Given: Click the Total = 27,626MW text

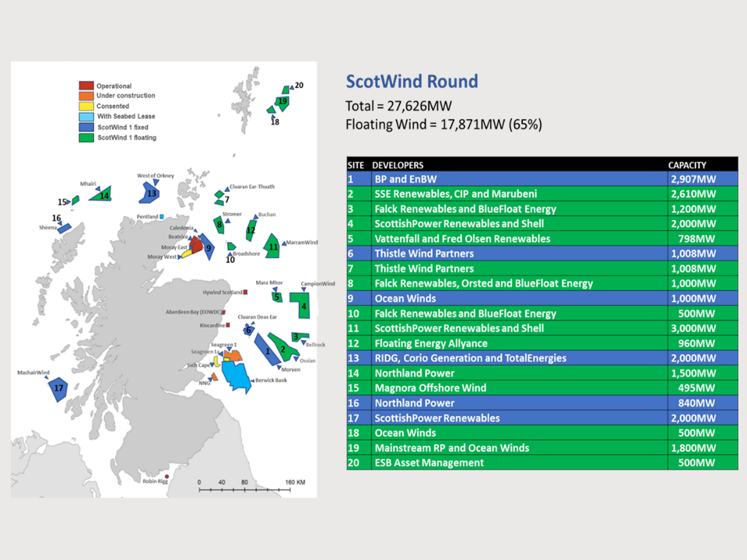Looking at the screenshot, I should coord(398,106).
